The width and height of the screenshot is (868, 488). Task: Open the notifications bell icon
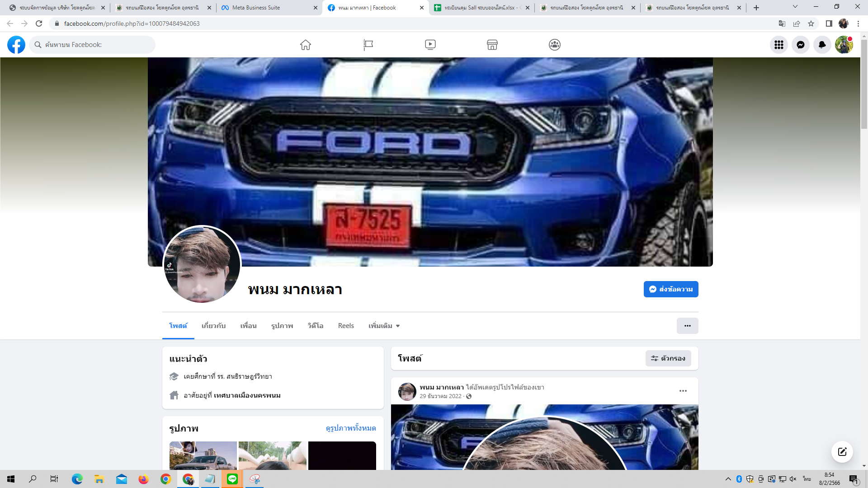coord(822,45)
